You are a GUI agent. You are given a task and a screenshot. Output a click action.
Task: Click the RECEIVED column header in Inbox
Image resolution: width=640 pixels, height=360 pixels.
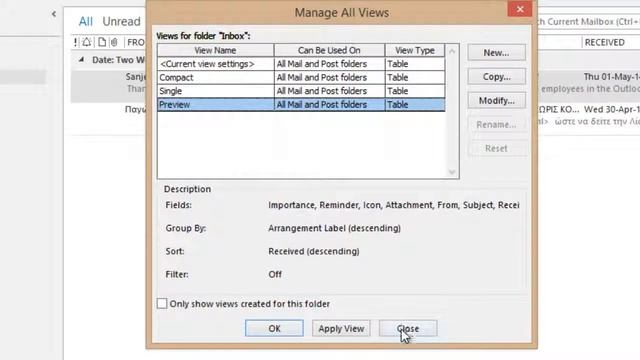(604, 42)
